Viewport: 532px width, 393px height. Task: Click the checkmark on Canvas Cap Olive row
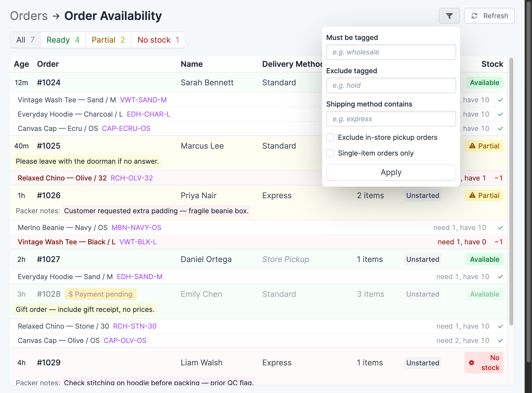500,341
